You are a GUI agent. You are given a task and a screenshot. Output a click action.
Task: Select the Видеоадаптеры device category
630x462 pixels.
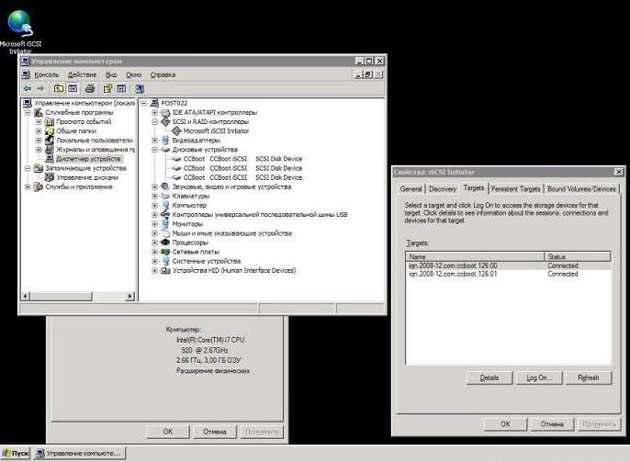click(196, 140)
